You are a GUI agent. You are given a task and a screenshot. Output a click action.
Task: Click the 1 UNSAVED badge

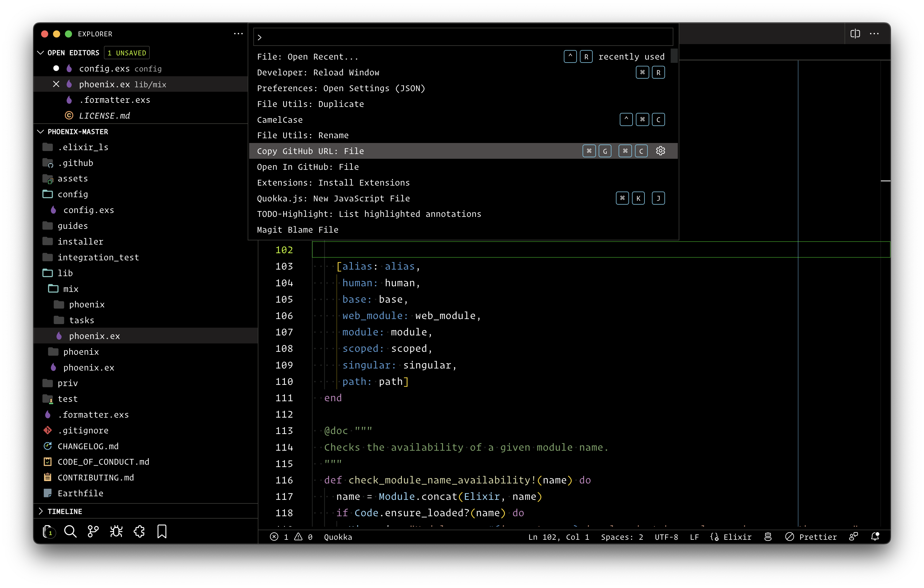pyautogui.click(x=127, y=53)
